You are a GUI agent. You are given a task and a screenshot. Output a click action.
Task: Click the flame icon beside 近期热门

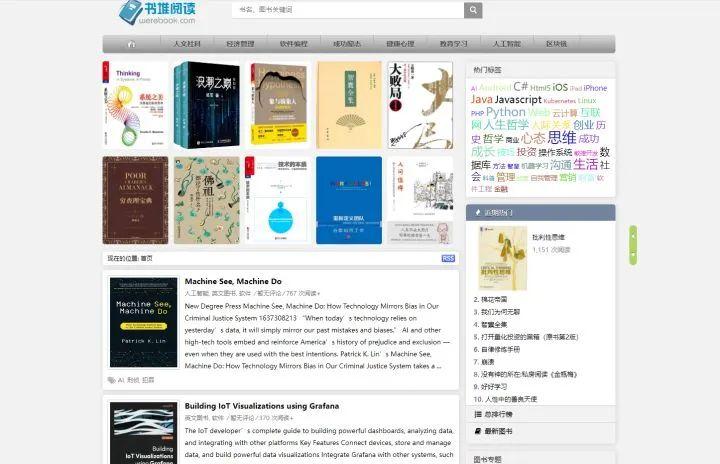pyautogui.click(x=478, y=213)
